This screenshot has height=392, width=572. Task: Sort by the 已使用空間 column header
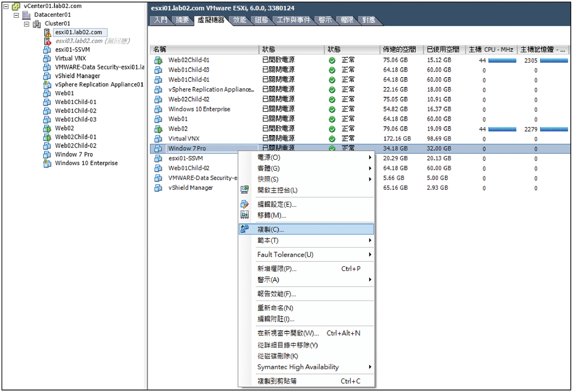point(445,50)
